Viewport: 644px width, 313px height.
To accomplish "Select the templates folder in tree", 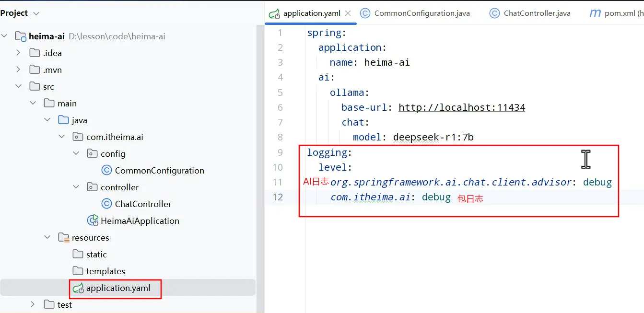I will coord(105,271).
